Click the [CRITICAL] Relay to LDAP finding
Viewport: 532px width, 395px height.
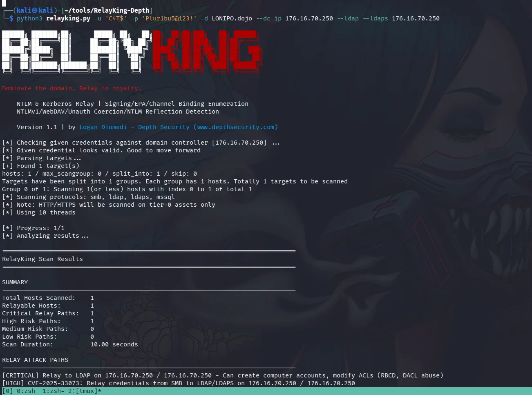pyautogui.click(x=223, y=375)
